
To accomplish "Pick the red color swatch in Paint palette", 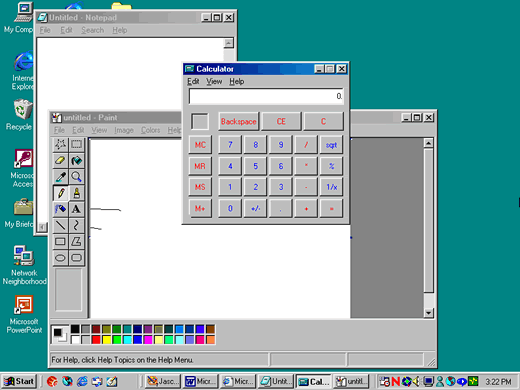I will point(96,340).
